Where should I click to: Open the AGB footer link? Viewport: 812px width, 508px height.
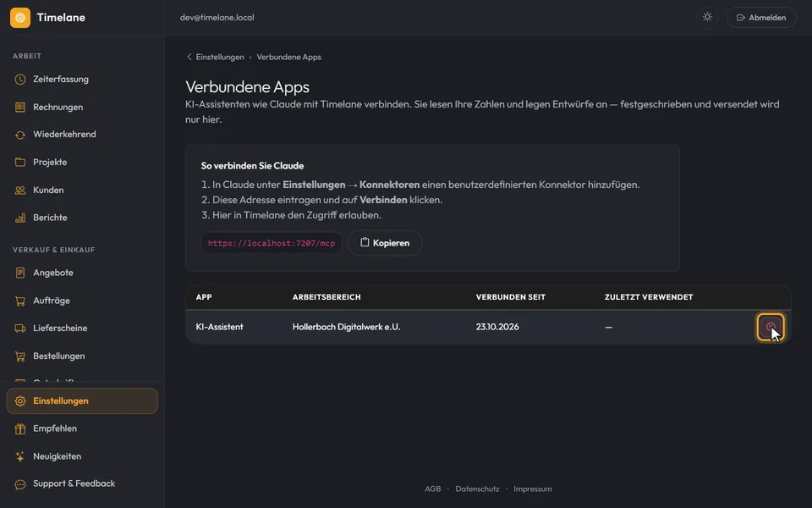coord(433,489)
